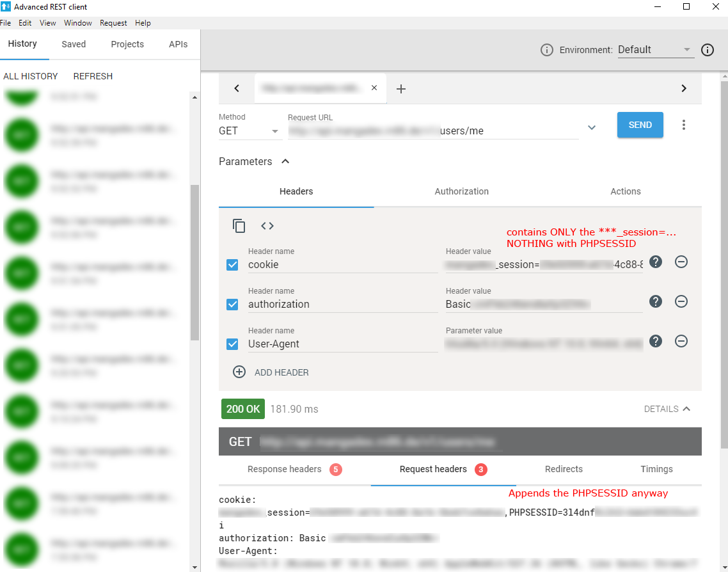Switch to source view with the <> icon
The width and height of the screenshot is (728, 572).
(x=267, y=226)
